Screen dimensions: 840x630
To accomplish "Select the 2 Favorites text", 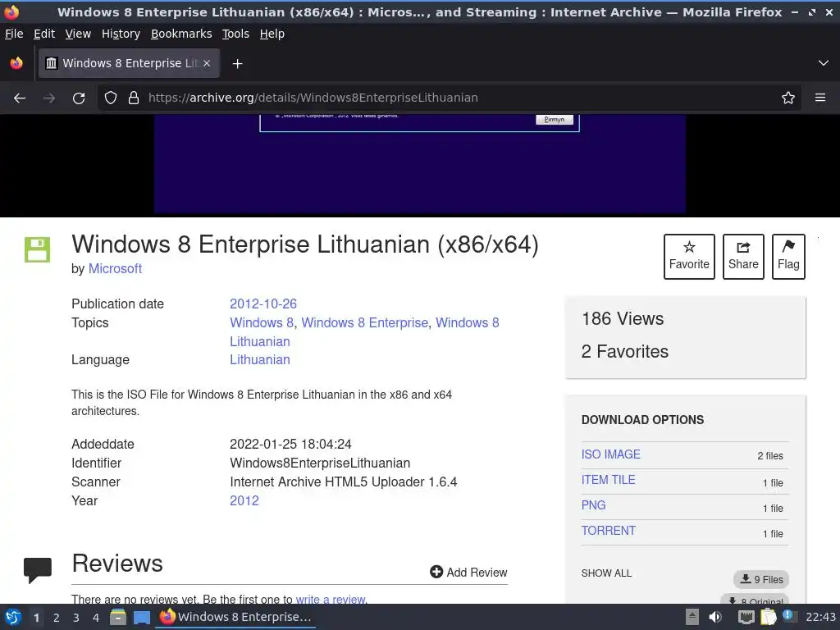I will pos(624,351).
